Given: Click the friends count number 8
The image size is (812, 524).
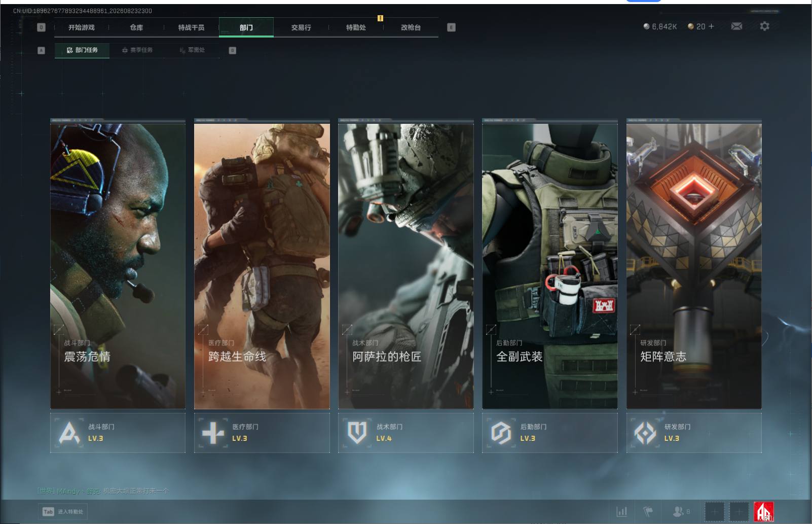Looking at the screenshot, I should pos(688,512).
